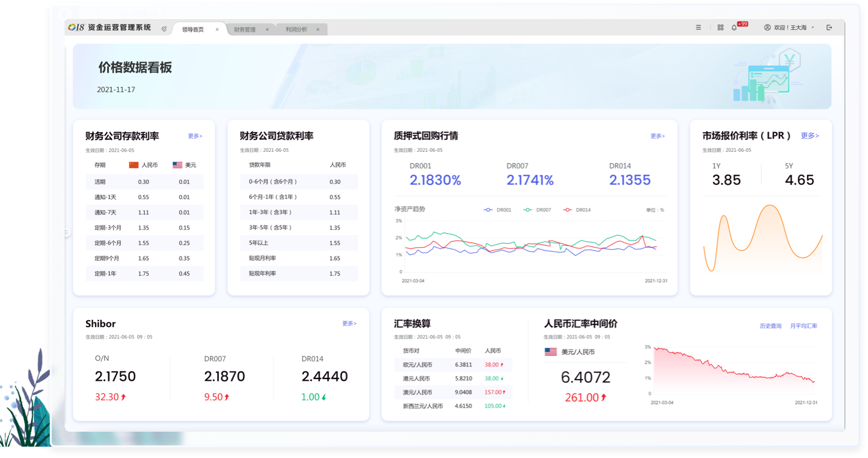
Task: Switch to the 财务管理 tab
Action: (x=245, y=29)
